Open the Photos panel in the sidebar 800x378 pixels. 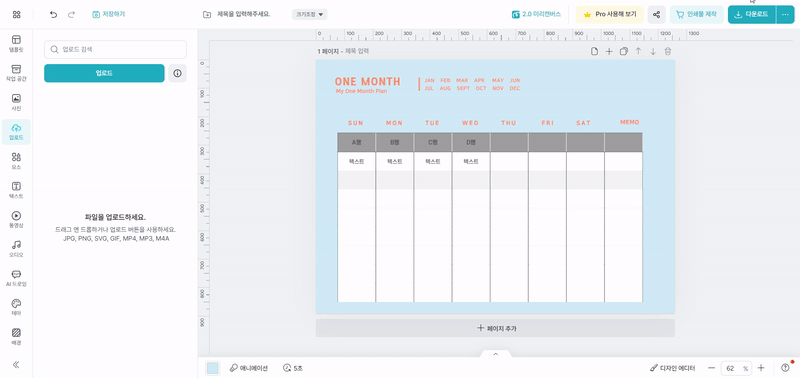(16, 103)
